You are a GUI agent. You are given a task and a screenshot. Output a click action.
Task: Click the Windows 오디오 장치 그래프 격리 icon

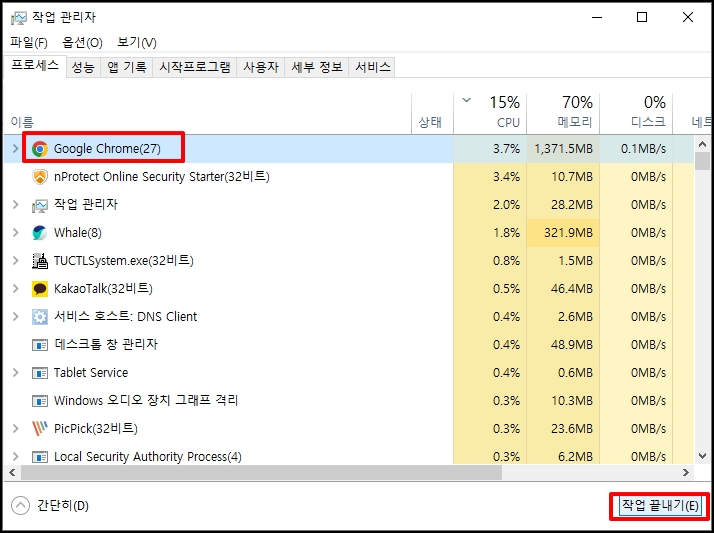(x=40, y=401)
